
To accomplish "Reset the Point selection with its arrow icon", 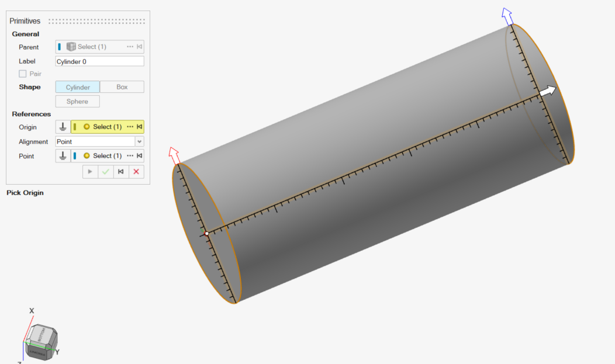I will point(139,156).
